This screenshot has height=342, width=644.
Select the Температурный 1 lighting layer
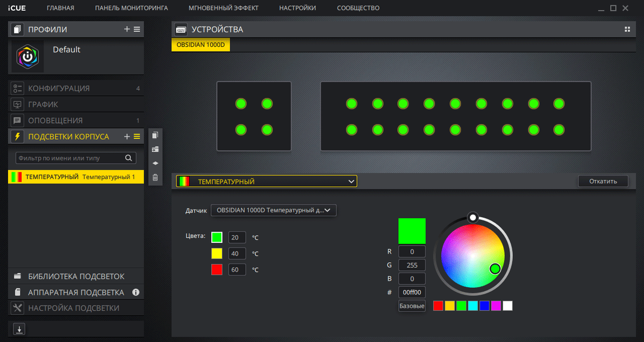coord(75,177)
